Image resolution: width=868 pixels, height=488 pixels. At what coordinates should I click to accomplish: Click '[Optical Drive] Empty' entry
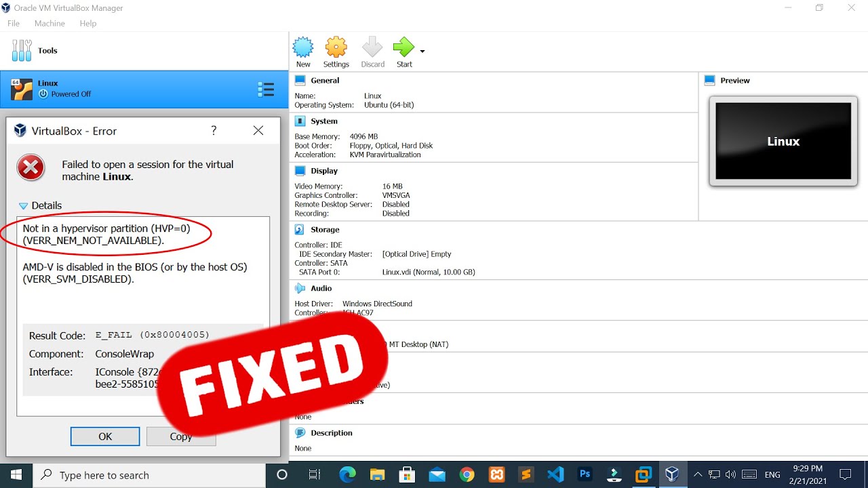[x=416, y=254]
